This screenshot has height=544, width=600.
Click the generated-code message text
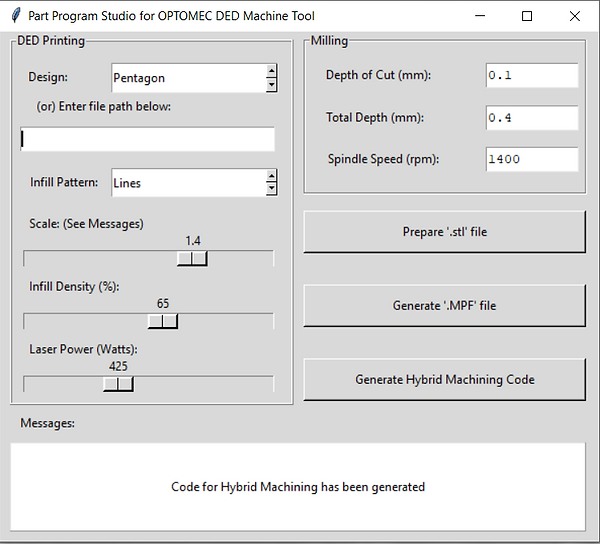298,487
